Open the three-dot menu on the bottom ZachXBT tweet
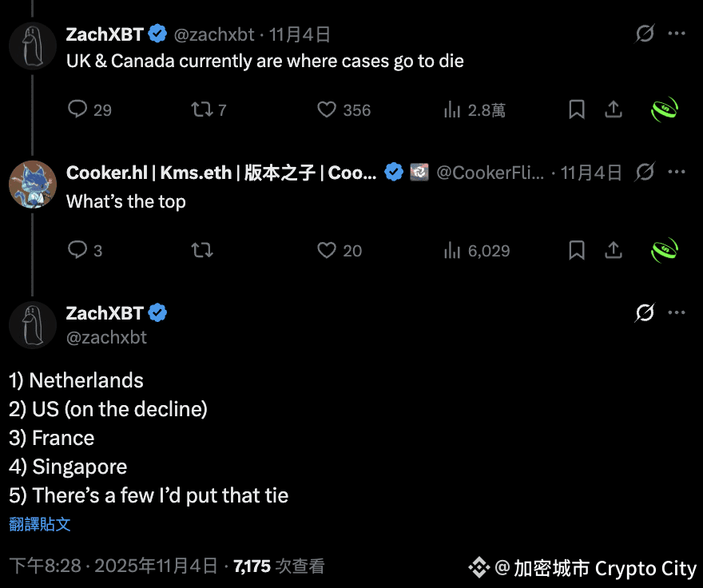 coord(677,312)
